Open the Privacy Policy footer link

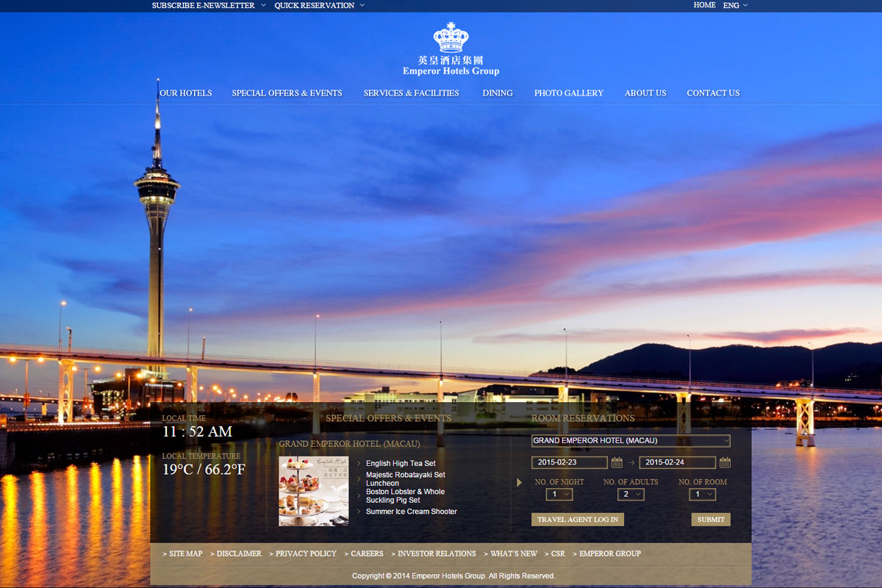[x=306, y=553]
